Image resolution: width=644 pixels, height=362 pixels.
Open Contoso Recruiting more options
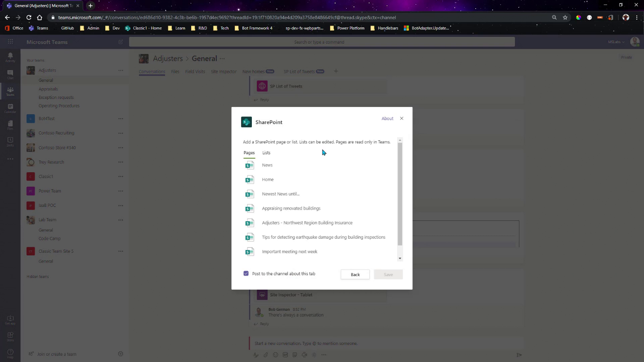(121, 133)
